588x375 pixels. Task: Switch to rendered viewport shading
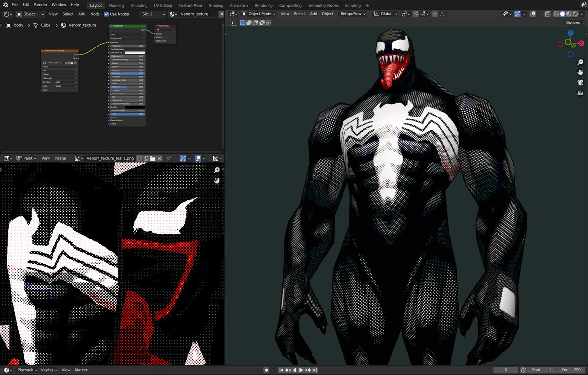click(575, 14)
